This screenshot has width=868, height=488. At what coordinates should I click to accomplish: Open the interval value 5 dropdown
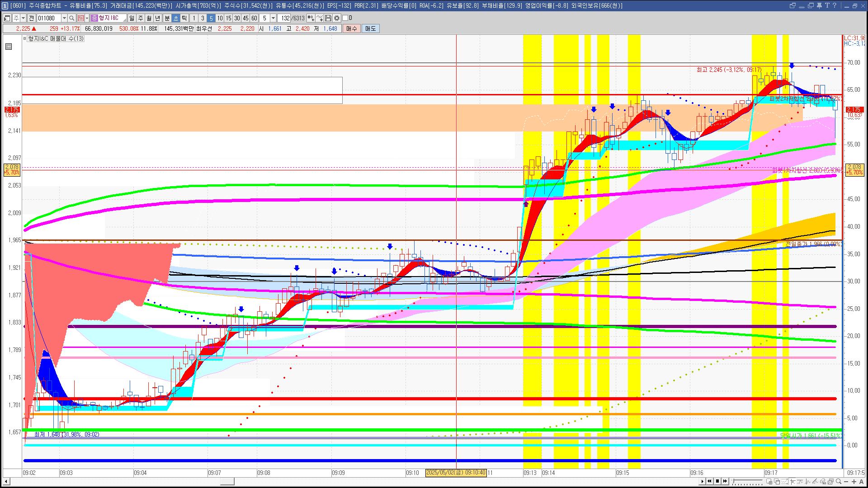(x=273, y=18)
